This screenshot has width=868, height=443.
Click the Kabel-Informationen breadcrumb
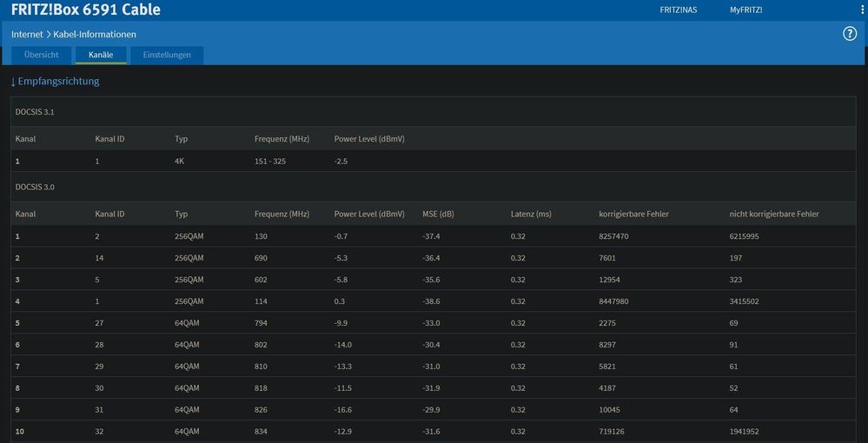click(x=96, y=35)
